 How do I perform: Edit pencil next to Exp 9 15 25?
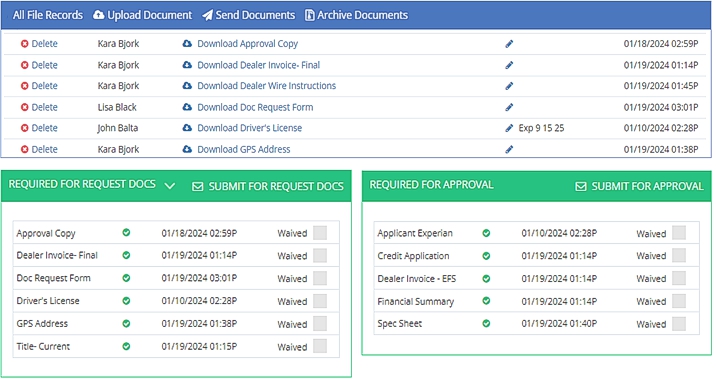(x=509, y=128)
